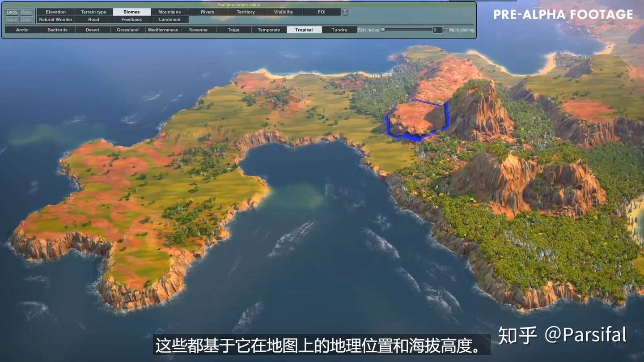
Task: Click the Redo button
Action: click(26, 12)
